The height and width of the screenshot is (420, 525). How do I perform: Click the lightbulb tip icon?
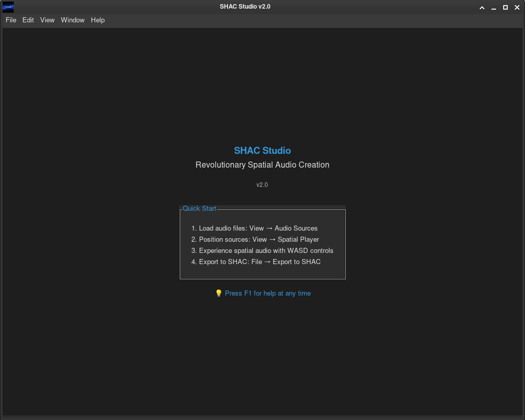tap(218, 293)
